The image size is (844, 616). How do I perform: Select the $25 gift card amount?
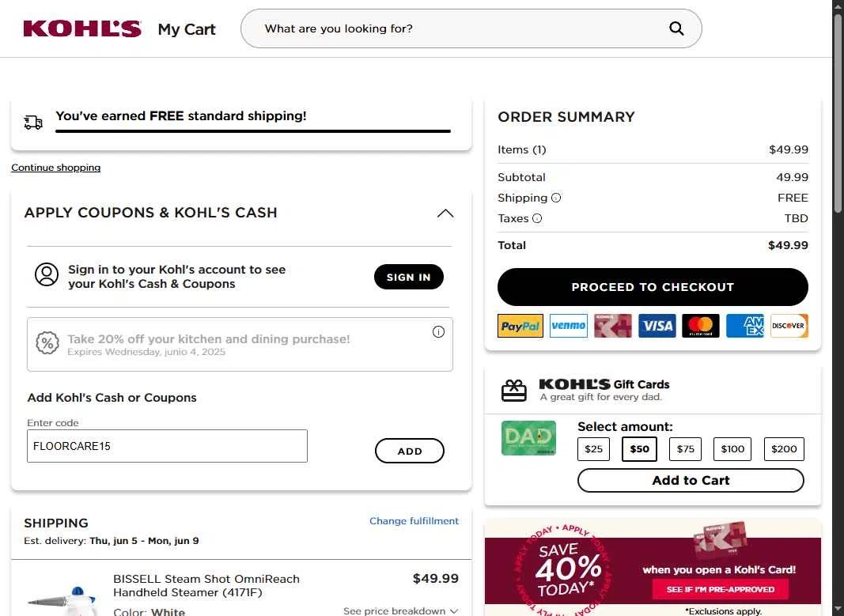tap(594, 449)
